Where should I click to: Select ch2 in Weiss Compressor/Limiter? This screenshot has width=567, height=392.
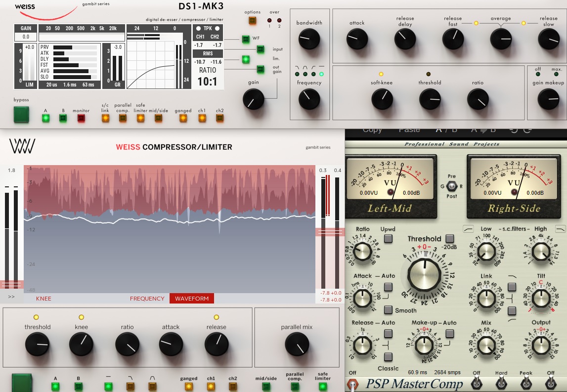point(232,386)
